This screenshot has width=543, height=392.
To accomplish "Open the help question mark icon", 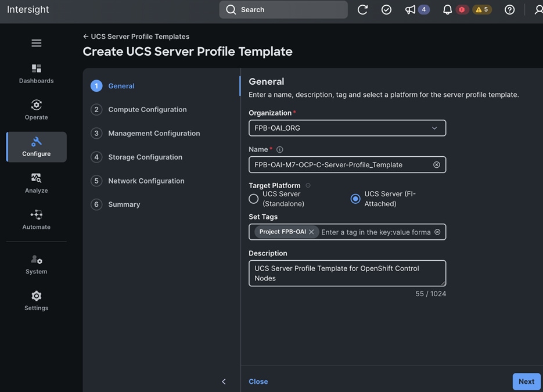I will pos(509,9).
